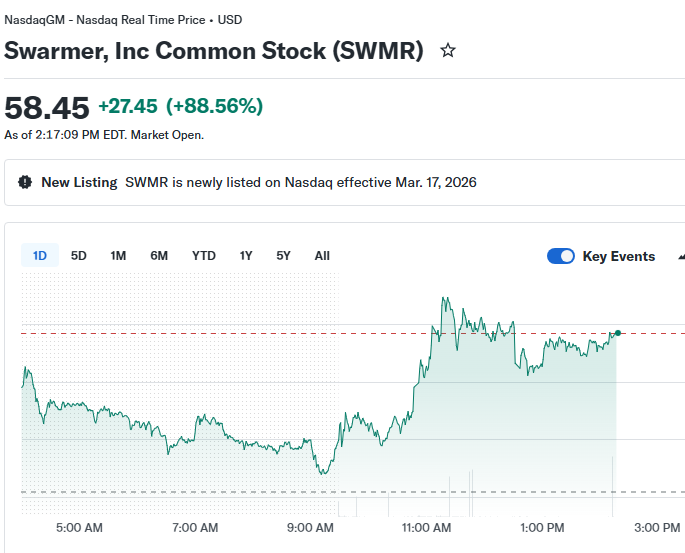The width and height of the screenshot is (685, 553).
Task: Toggle the Key Events switch off
Action: click(x=561, y=256)
